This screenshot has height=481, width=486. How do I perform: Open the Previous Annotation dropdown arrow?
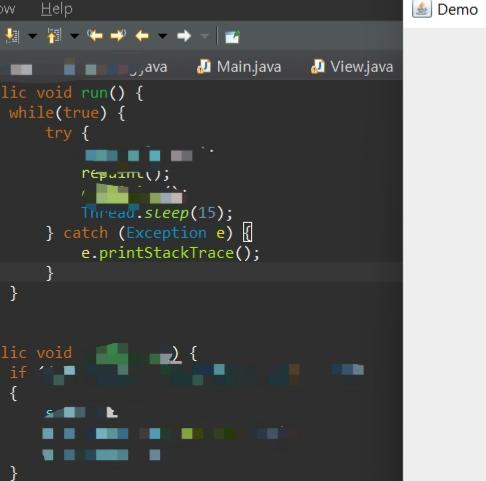[75, 36]
